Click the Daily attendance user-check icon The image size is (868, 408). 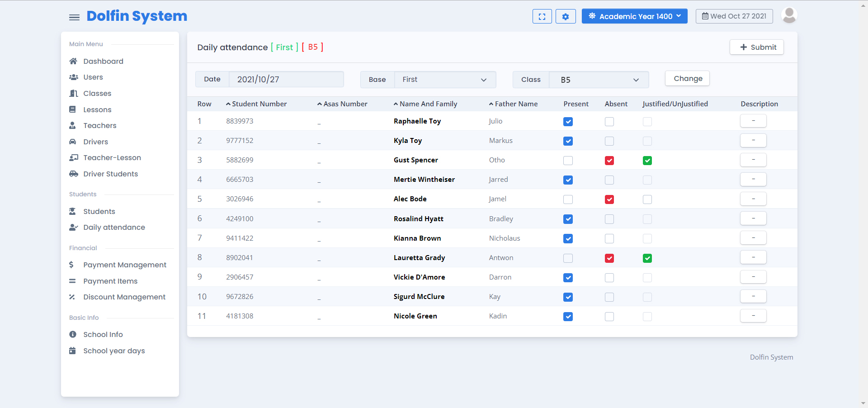point(73,227)
